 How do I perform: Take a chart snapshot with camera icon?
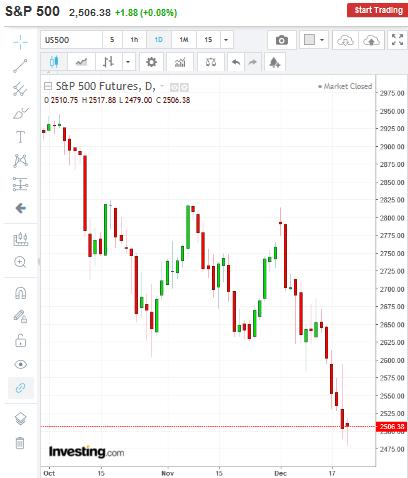point(282,40)
